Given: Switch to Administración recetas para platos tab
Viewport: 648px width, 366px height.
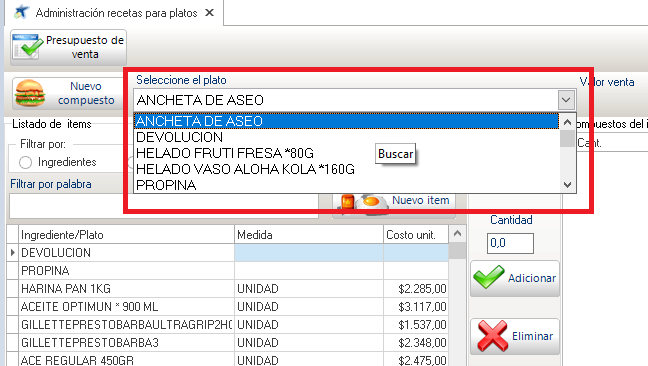Looking at the screenshot, I should [x=116, y=13].
